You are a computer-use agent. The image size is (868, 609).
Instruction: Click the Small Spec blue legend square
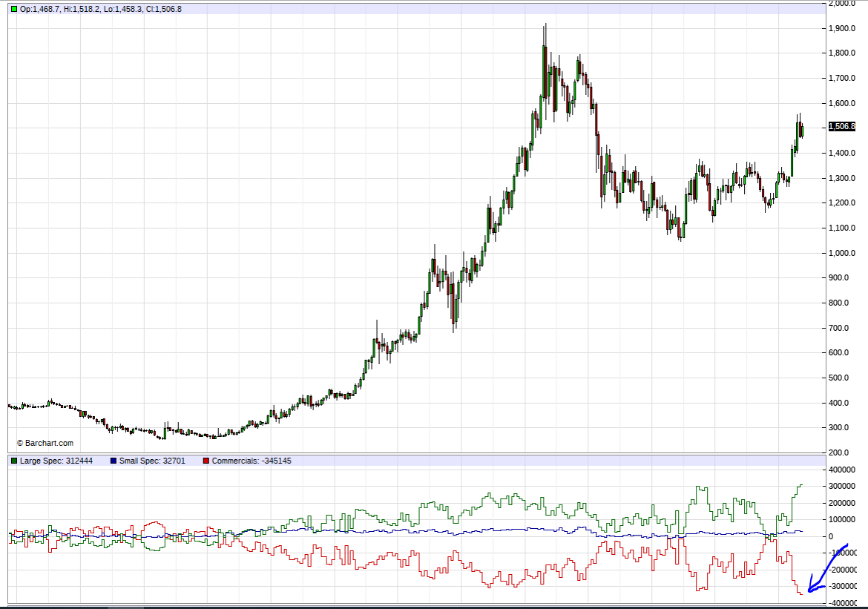113,461
